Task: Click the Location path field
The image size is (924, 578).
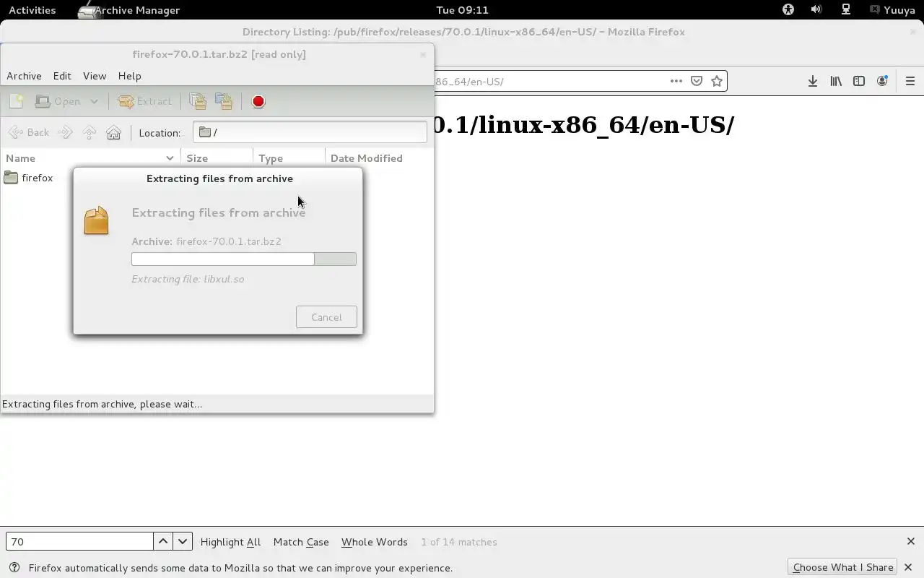Action: pyautogui.click(x=310, y=132)
